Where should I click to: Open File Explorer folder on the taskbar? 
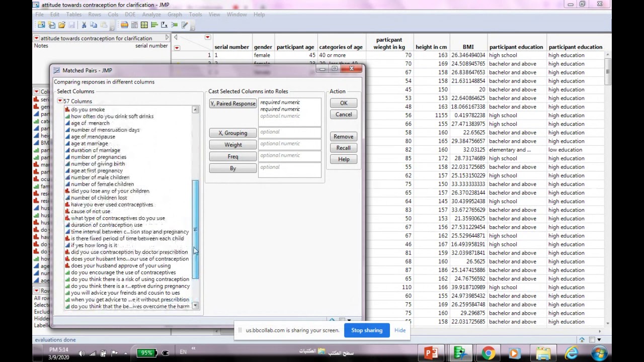pos(543,353)
